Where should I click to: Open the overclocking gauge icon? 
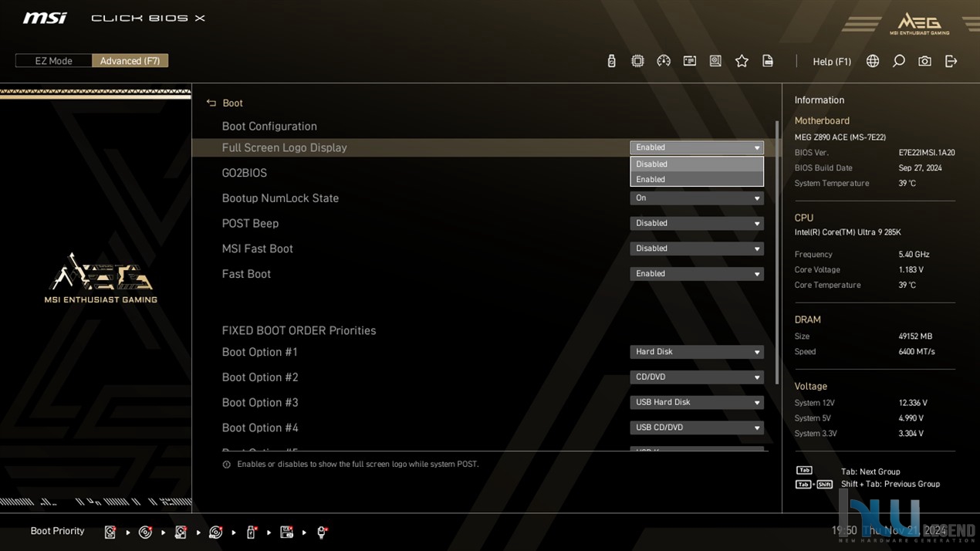(664, 61)
